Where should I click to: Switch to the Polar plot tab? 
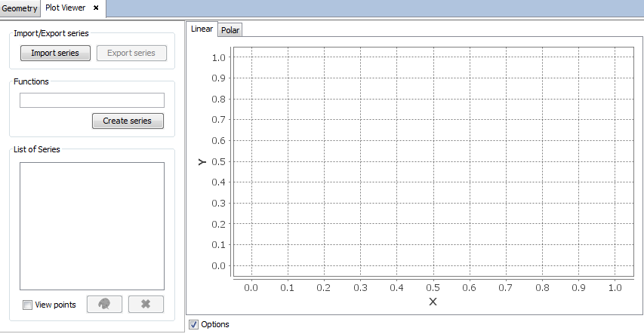pos(230,30)
